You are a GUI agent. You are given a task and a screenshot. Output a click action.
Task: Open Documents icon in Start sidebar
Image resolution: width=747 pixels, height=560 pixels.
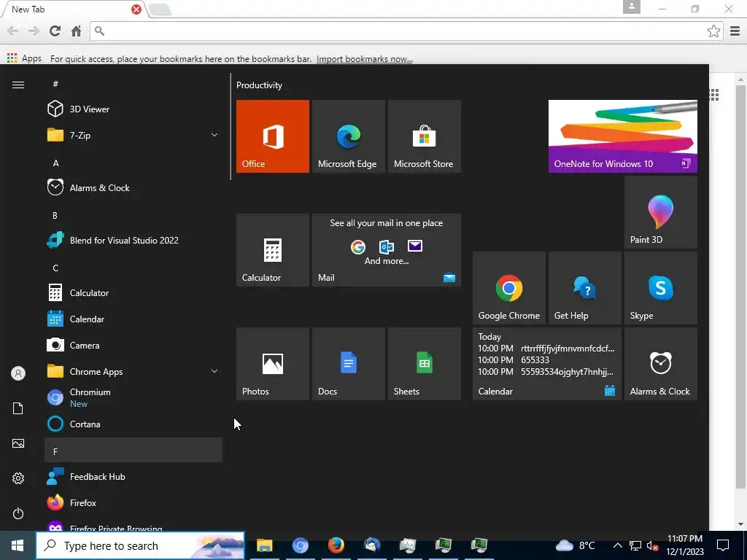pyautogui.click(x=18, y=408)
